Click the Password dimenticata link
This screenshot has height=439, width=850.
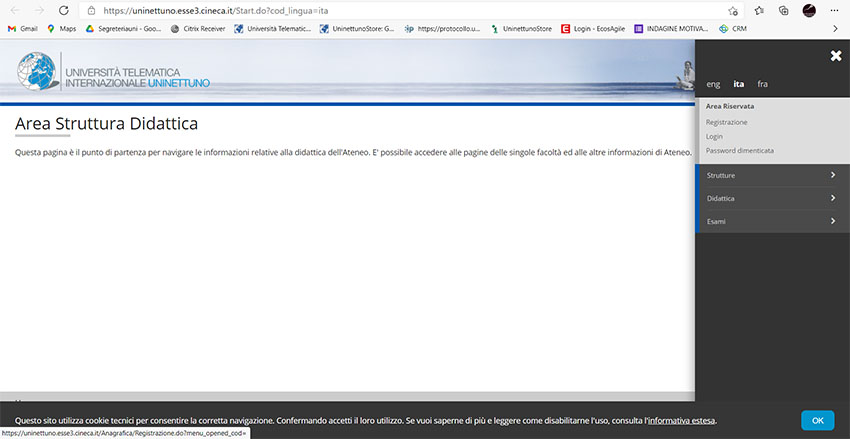pyautogui.click(x=739, y=150)
